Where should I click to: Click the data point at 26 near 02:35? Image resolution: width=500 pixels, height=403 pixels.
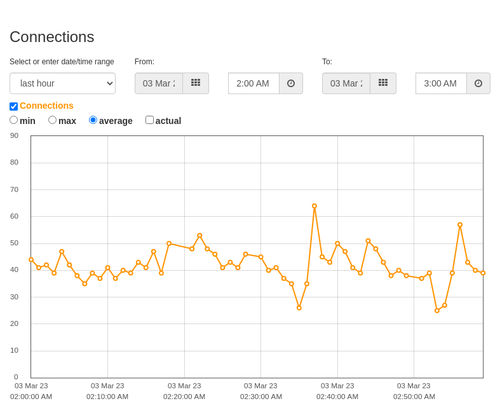pos(299,308)
